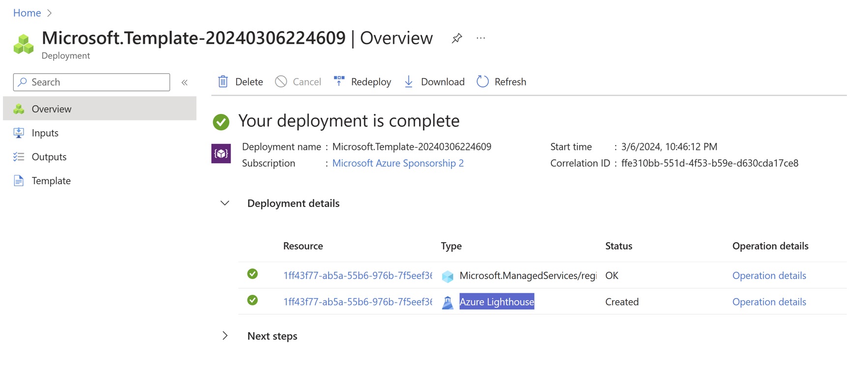Image resolution: width=868 pixels, height=369 pixels.
Task: Click the Refresh circular arrow icon
Action: 482,82
